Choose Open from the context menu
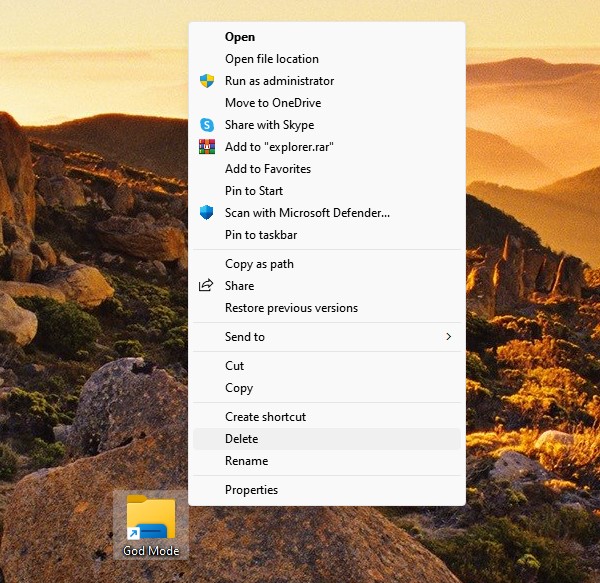Image resolution: width=600 pixels, height=583 pixels. [x=327, y=37]
